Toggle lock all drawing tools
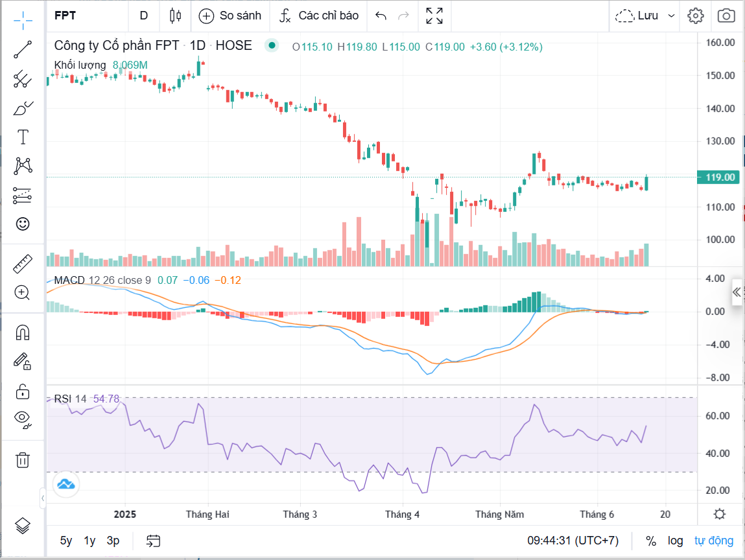Screen dimensions: 745x560 (23, 391)
